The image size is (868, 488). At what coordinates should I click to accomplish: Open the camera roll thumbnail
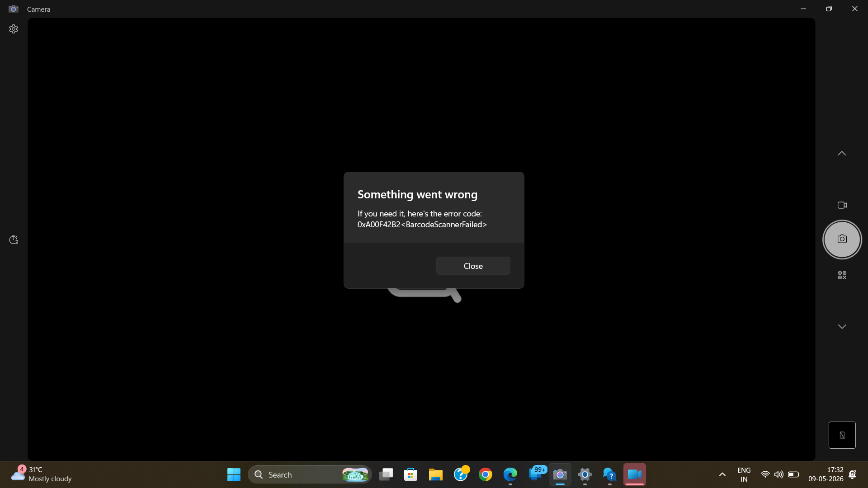coord(842,435)
